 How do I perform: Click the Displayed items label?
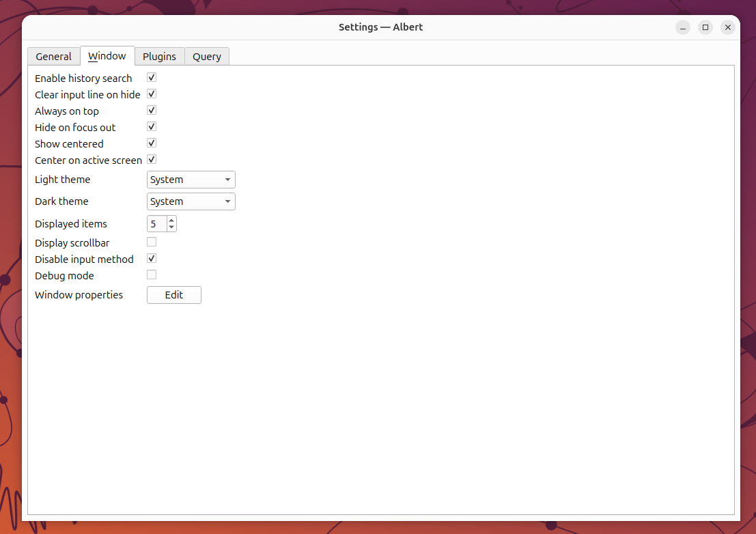pyautogui.click(x=71, y=224)
